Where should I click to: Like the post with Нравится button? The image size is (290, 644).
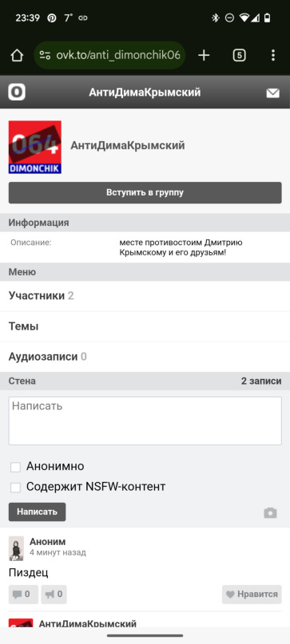[252, 595]
